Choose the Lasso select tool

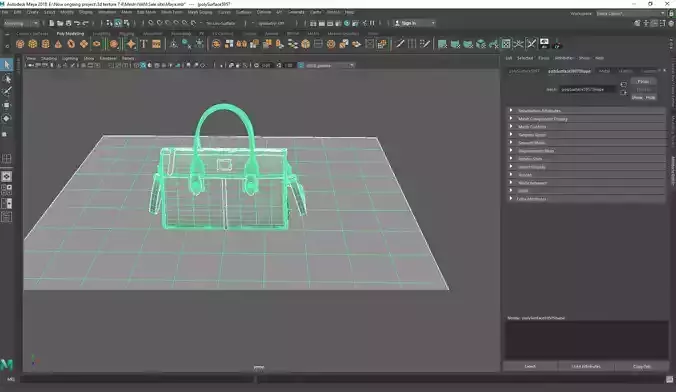[x=6, y=78]
